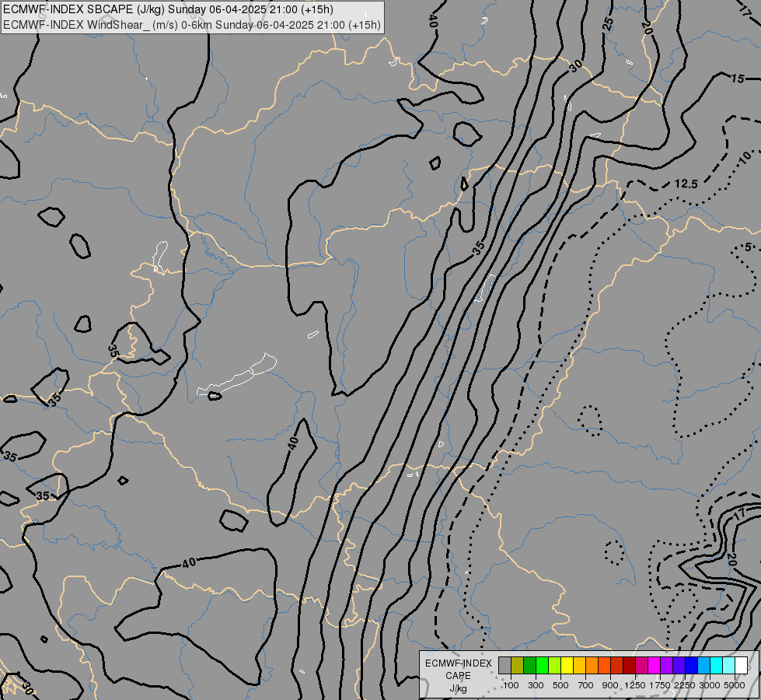Click the 300 value label in the CAPE legend
The image size is (761, 700).
536,685
